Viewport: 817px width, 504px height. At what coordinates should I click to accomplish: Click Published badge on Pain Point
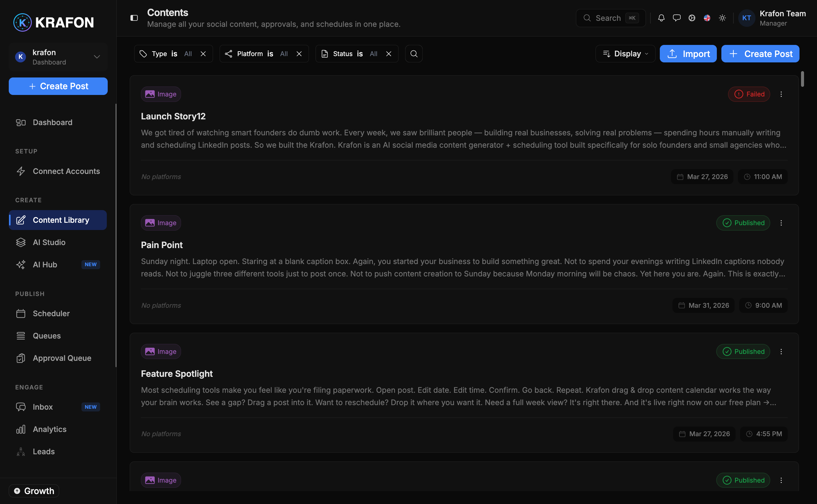pos(743,223)
